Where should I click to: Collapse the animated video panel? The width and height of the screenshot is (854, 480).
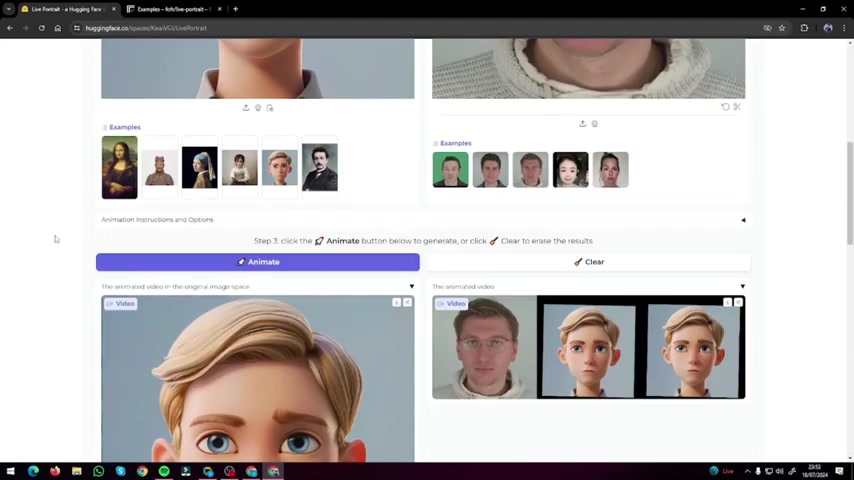(742, 287)
